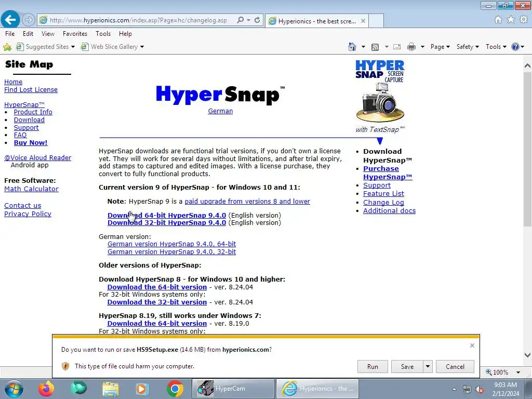This screenshot has height=399, width=532.
Task: Open the command bar Tools dropdown
Action: (x=496, y=47)
